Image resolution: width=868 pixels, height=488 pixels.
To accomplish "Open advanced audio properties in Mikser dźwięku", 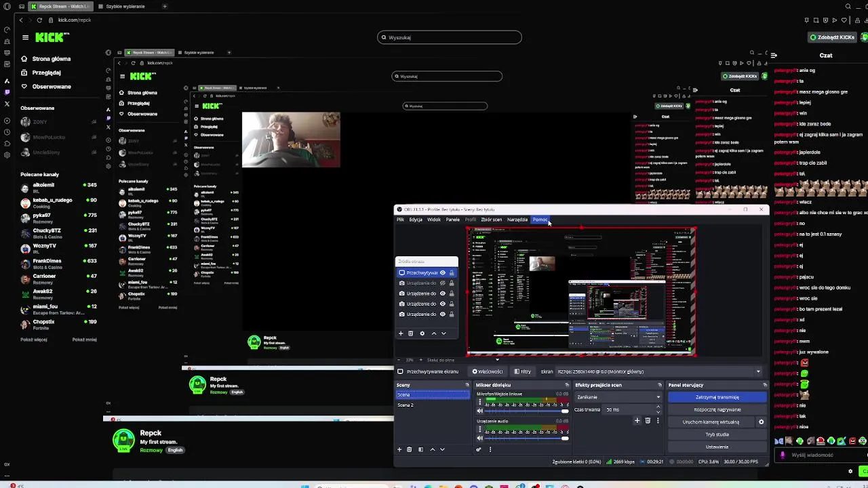I will click(x=479, y=449).
